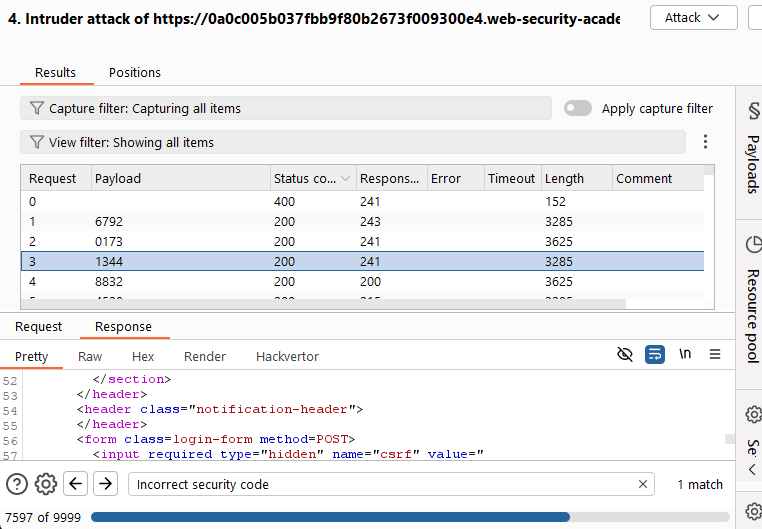Image resolution: width=762 pixels, height=529 pixels.
Task: Select the Hex view tab
Action: click(143, 357)
